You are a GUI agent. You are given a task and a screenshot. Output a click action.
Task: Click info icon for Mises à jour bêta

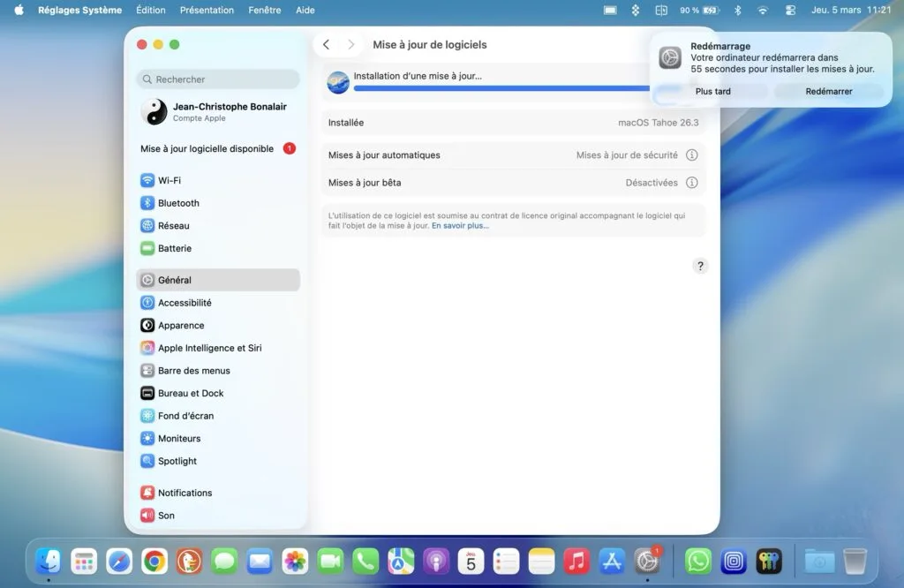(x=692, y=183)
